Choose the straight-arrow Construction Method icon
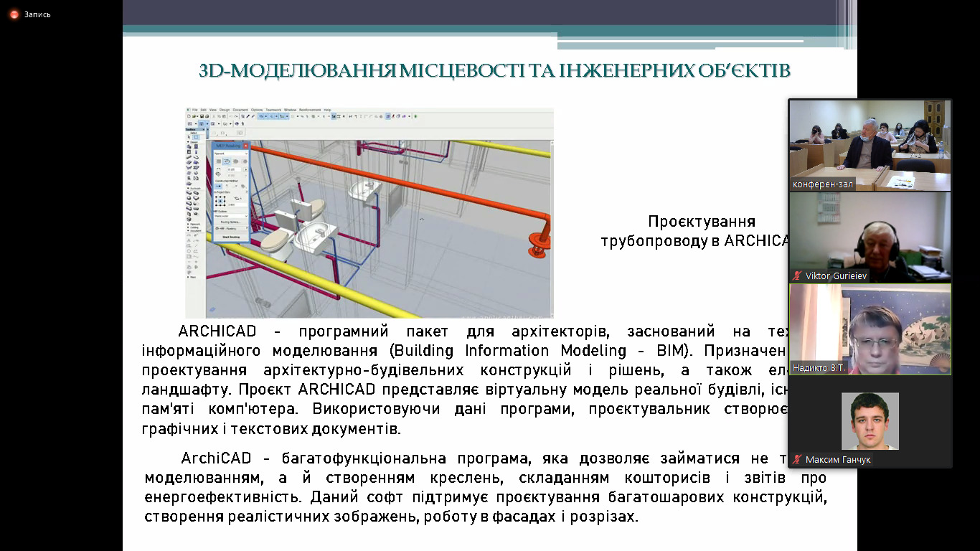The image size is (980, 551). tap(218, 185)
